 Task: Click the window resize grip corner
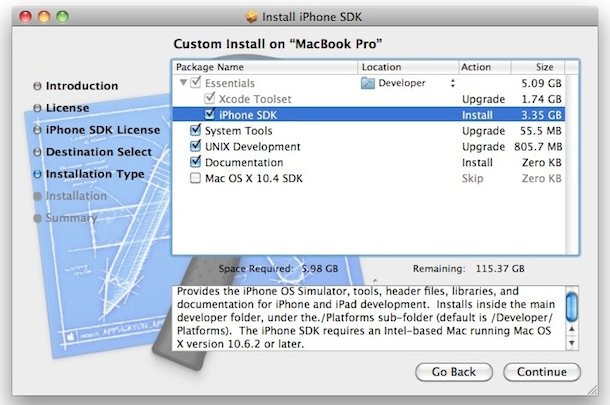point(592,389)
